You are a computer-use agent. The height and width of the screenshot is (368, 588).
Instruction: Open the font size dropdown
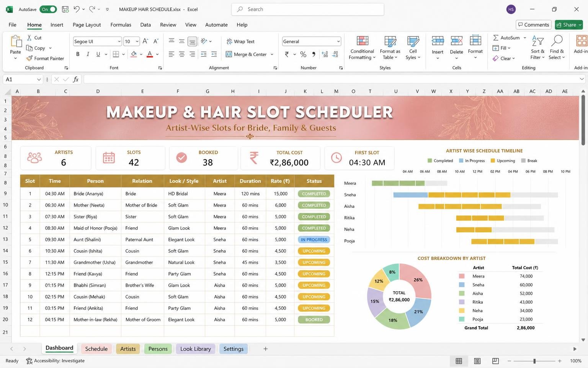[137, 41]
